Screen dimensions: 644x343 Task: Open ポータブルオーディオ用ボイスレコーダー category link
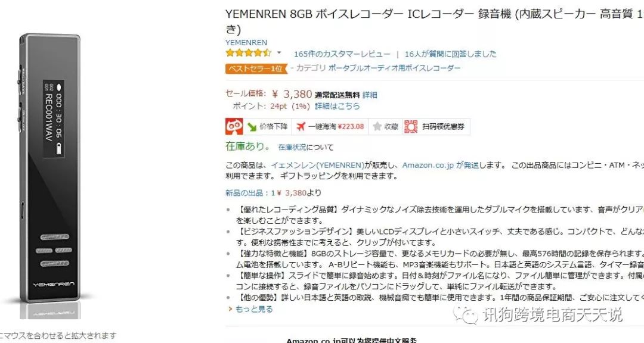click(x=394, y=68)
